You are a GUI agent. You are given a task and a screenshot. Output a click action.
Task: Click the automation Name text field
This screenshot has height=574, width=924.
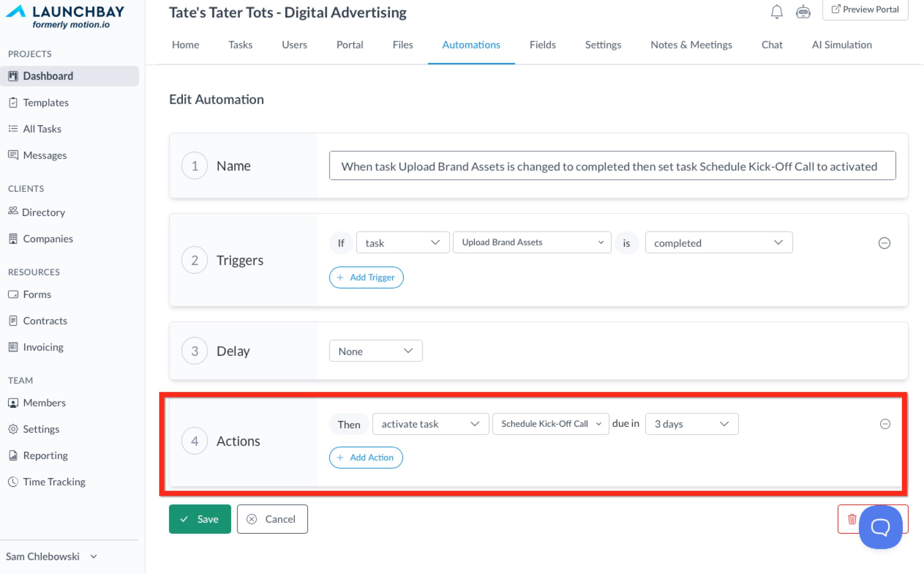pyautogui.click(x=612, y=166)
